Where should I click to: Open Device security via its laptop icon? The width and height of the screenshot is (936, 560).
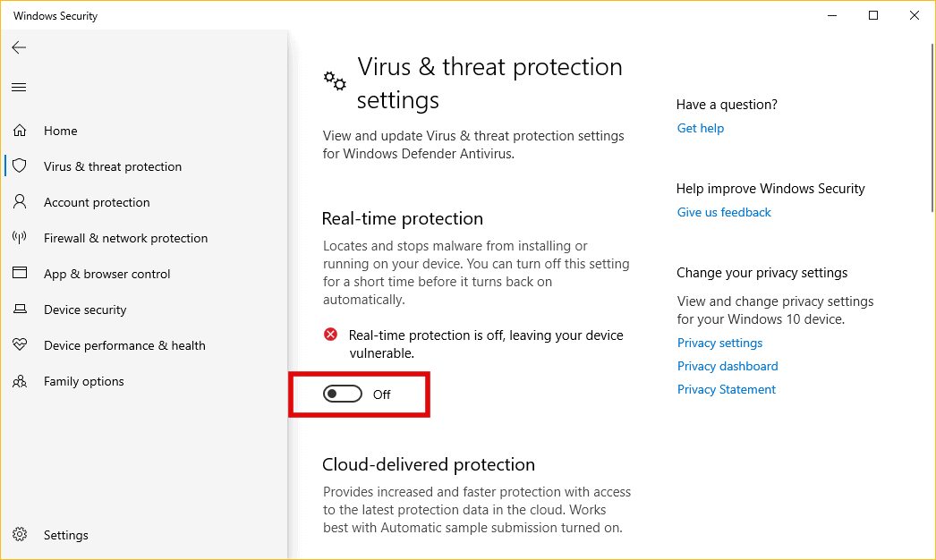(x=20, y=309)
